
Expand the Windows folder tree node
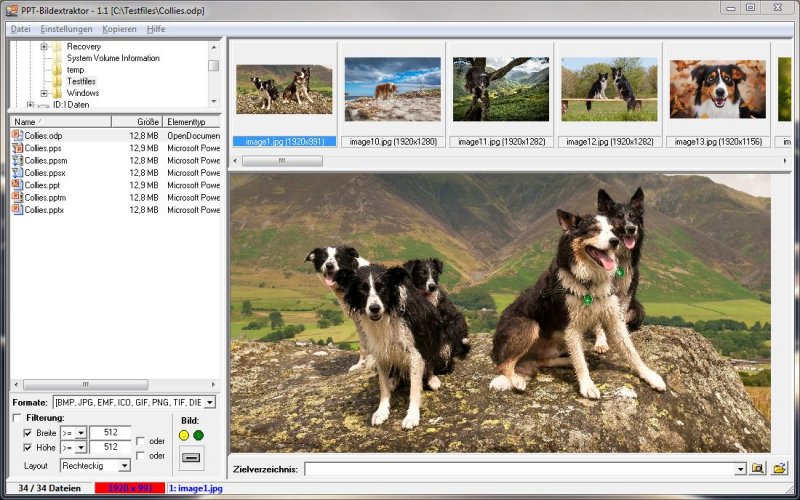(x=44, y=93)
